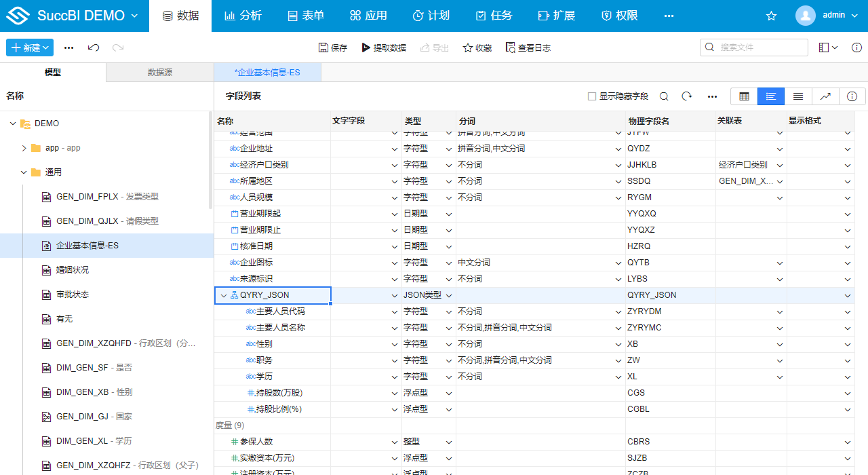Collapse the QYRY_JSON field group

pos(224,295)
